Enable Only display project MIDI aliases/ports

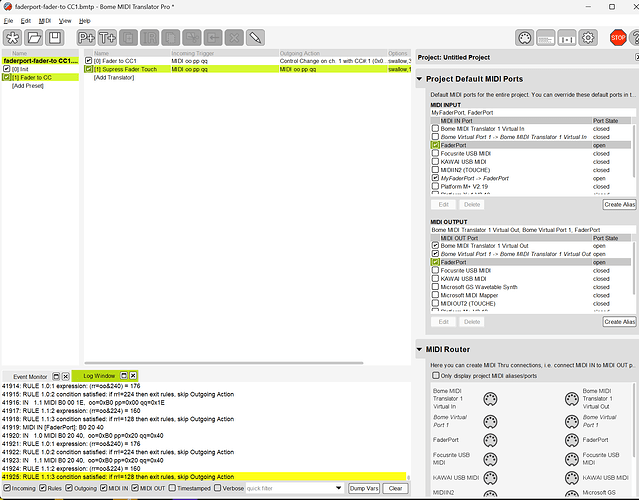436,375
